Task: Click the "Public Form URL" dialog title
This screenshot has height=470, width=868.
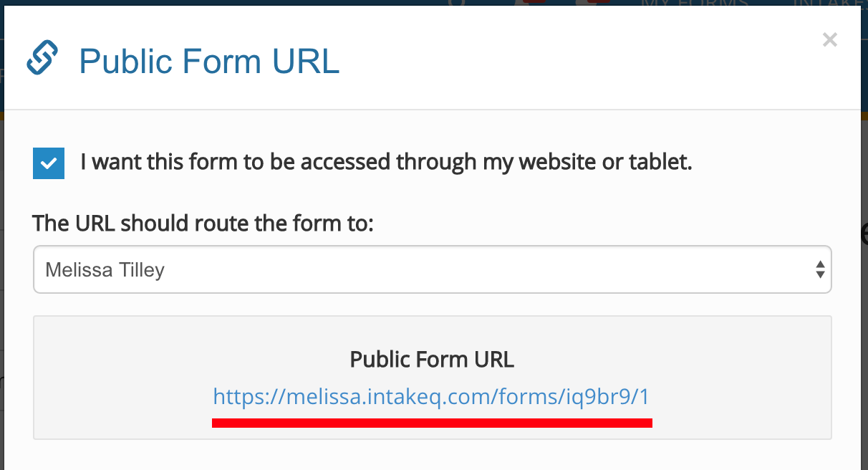Action: pos(209,62)
